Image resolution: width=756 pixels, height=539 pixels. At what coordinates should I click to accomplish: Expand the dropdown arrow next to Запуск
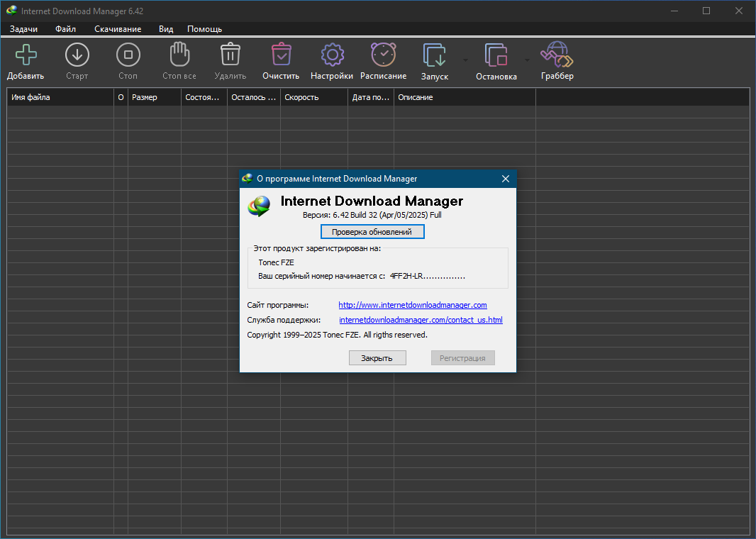click(465, 60)
